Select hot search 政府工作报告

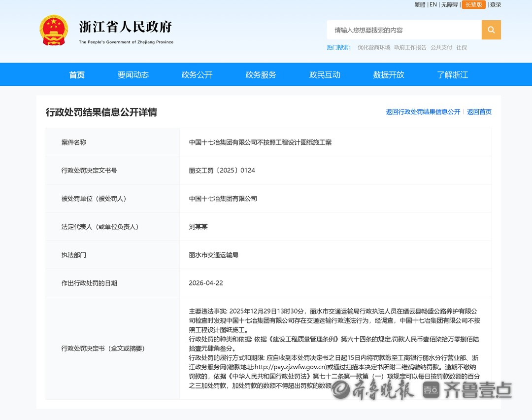click(410, 48)
